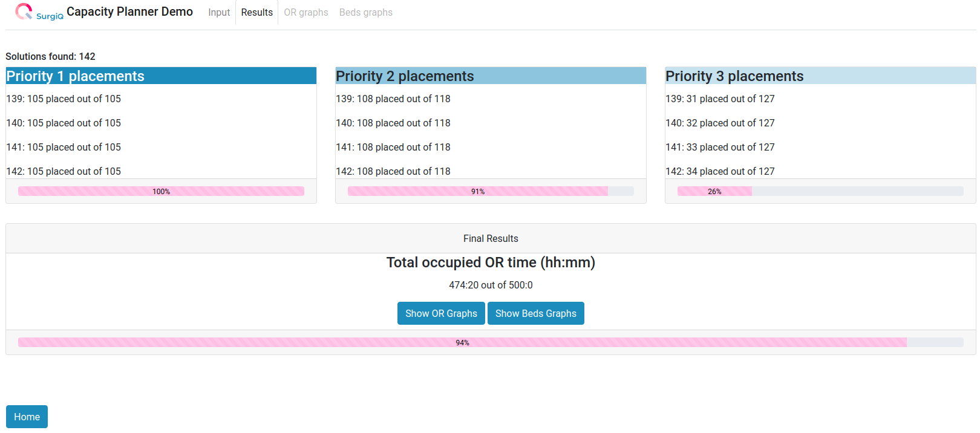Switch to the OR graphs tab

306,12
